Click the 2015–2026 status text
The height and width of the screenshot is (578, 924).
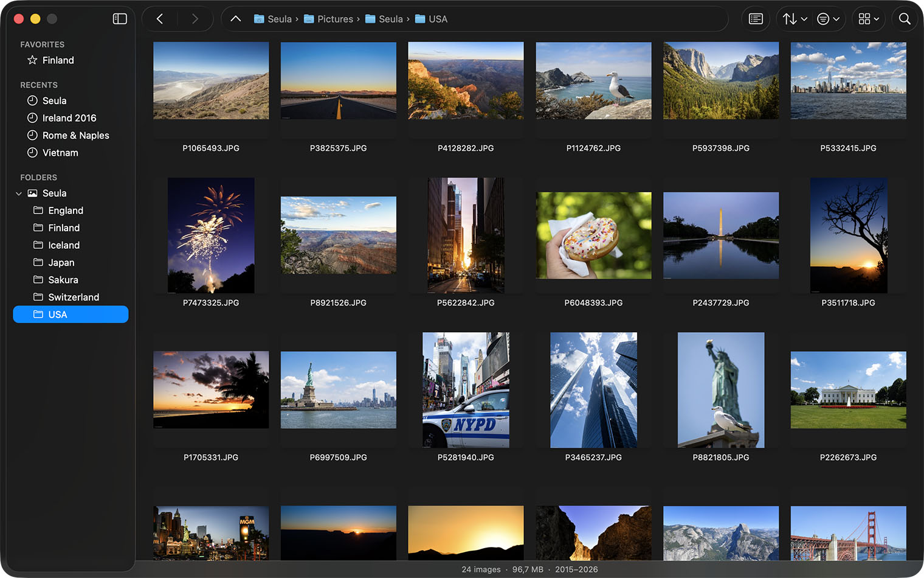[576, 569]
